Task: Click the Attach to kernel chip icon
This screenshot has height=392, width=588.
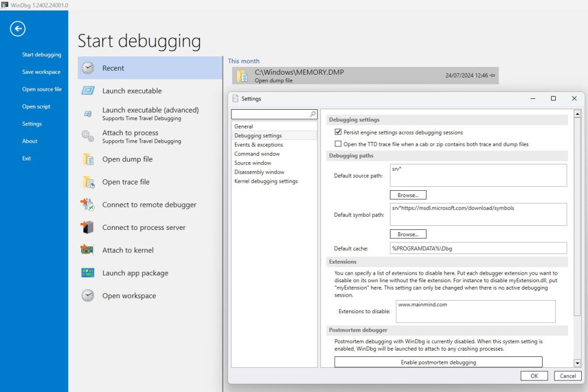Action: (x=87, y=250)
